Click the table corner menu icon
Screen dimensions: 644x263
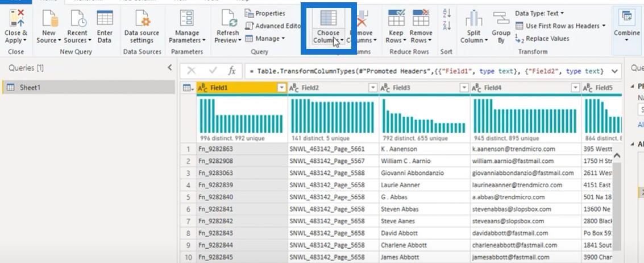point(188,88)
